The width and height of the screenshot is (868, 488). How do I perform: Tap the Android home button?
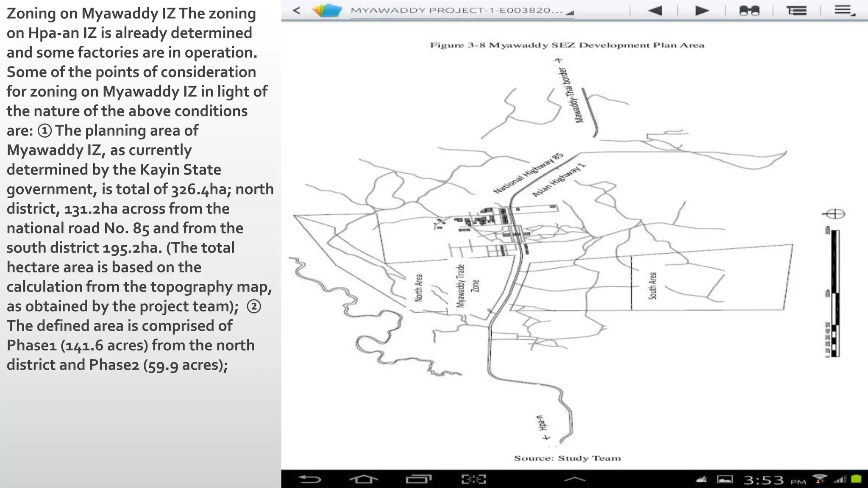364,479
